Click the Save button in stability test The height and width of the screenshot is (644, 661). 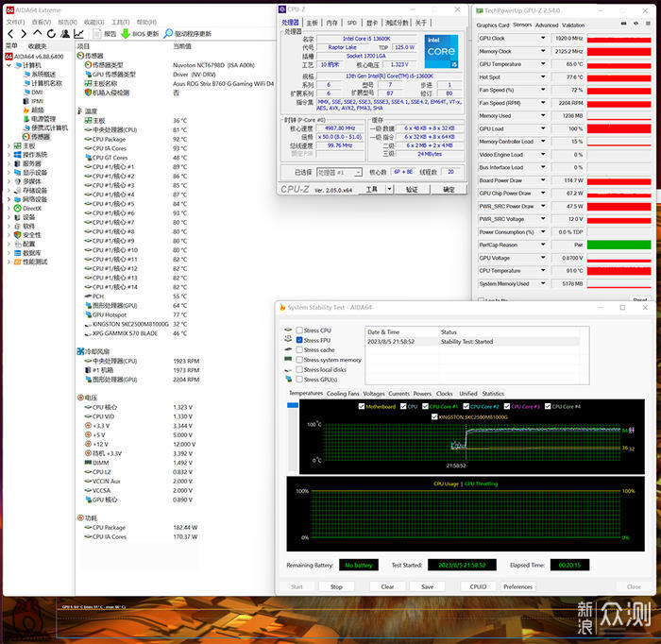click(x=427, y=586)
